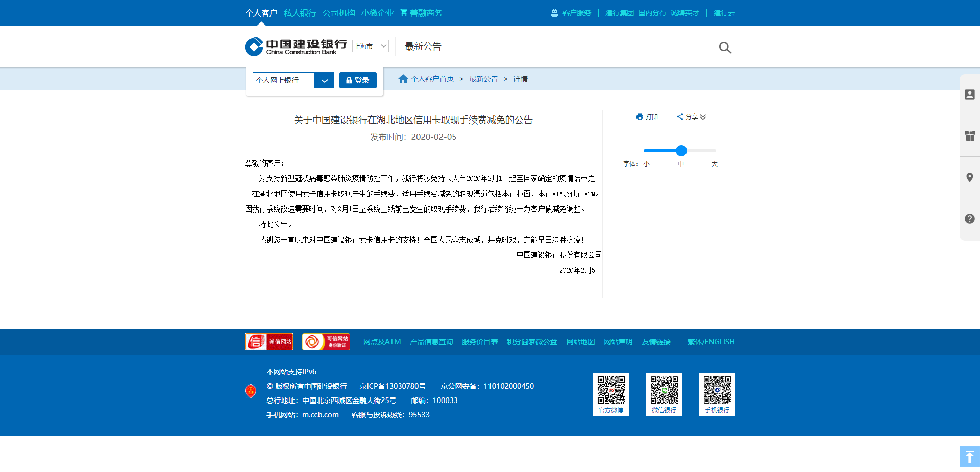Click the home icon in breadcrumb
The height and width of the screenshot is (472, 980).
point(403,79)
